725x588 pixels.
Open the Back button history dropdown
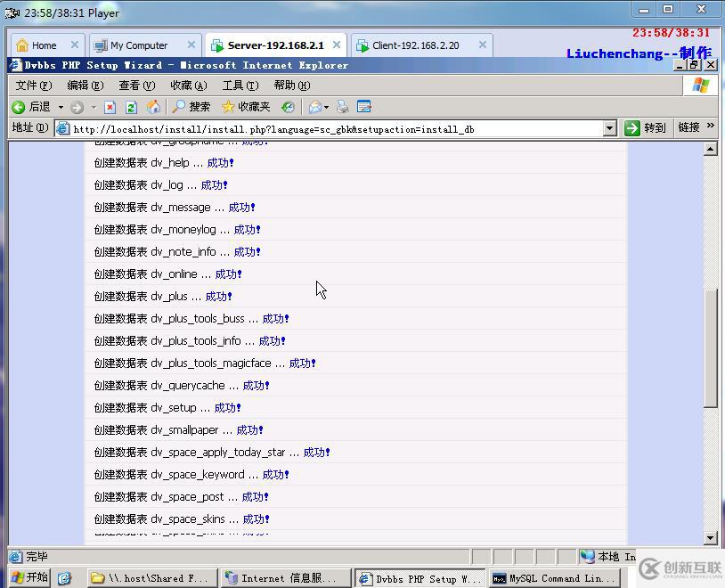pyautogui.click(x=61, y=107)
